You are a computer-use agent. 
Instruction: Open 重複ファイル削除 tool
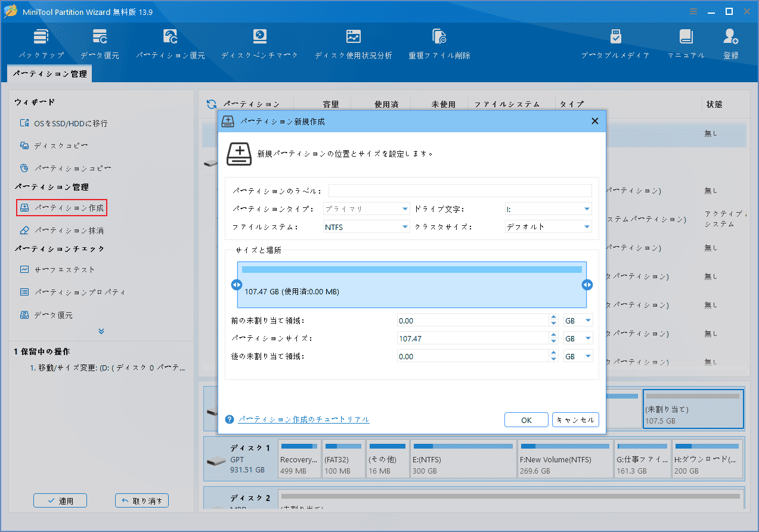(439, 43)
